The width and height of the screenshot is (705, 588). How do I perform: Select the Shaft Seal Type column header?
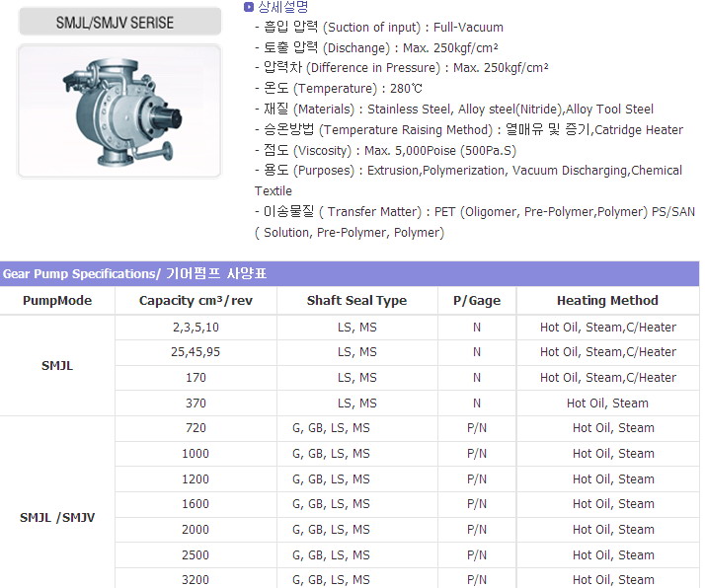pyautogui.click(x=356, y=301)
